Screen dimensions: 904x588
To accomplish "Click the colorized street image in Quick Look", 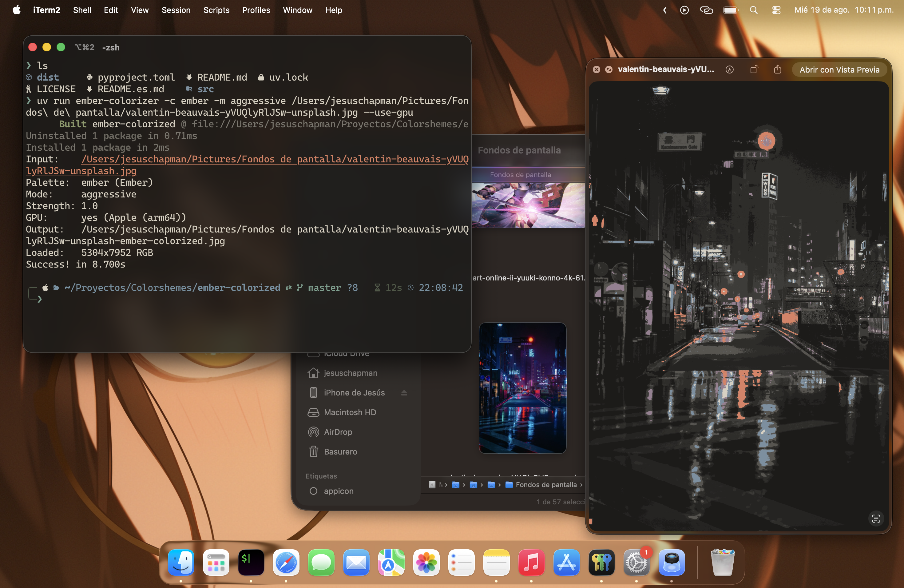I will pyautogui.click(x=739, y=306).
